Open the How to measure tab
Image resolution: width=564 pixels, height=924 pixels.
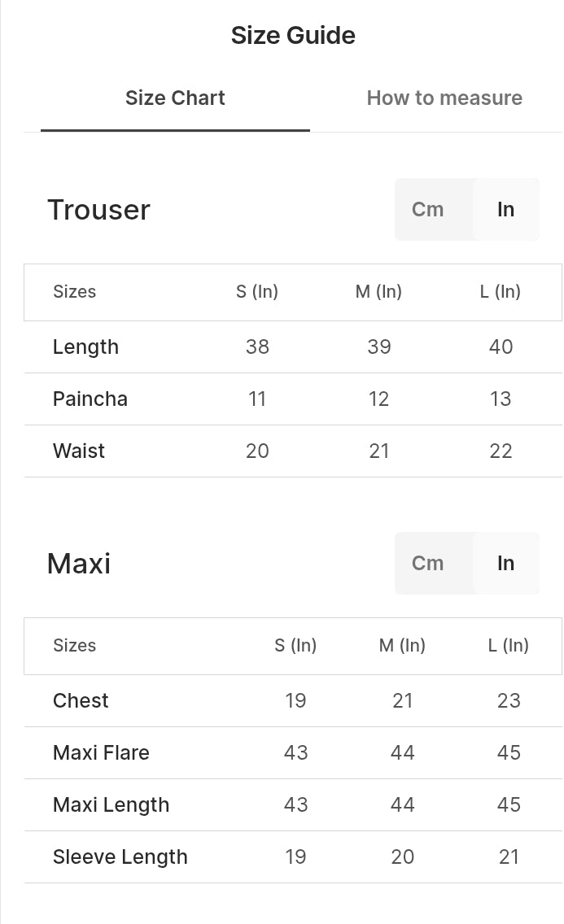point(444,98)
